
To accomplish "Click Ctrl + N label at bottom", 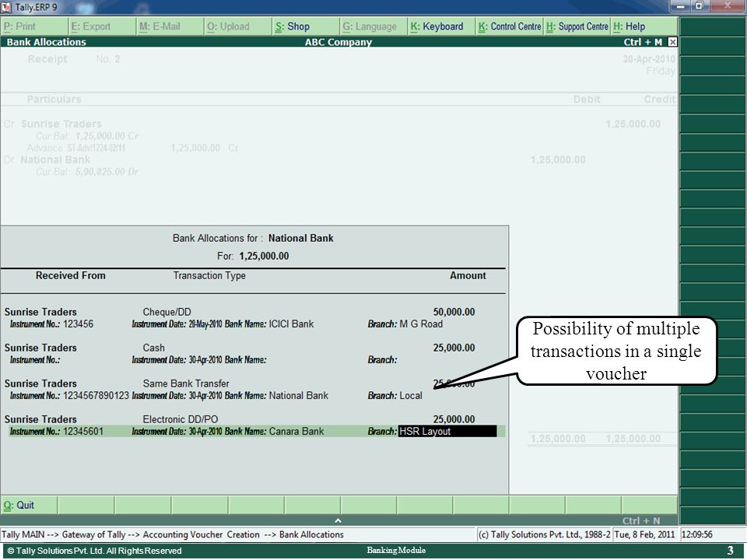I will click(x=641, y=521).
